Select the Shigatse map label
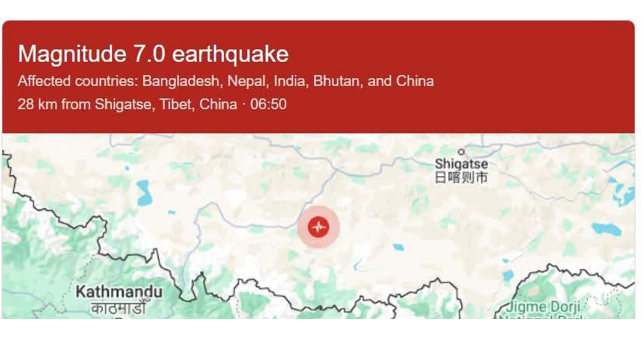Screen dimensions: 644x337 click(461, 163)
